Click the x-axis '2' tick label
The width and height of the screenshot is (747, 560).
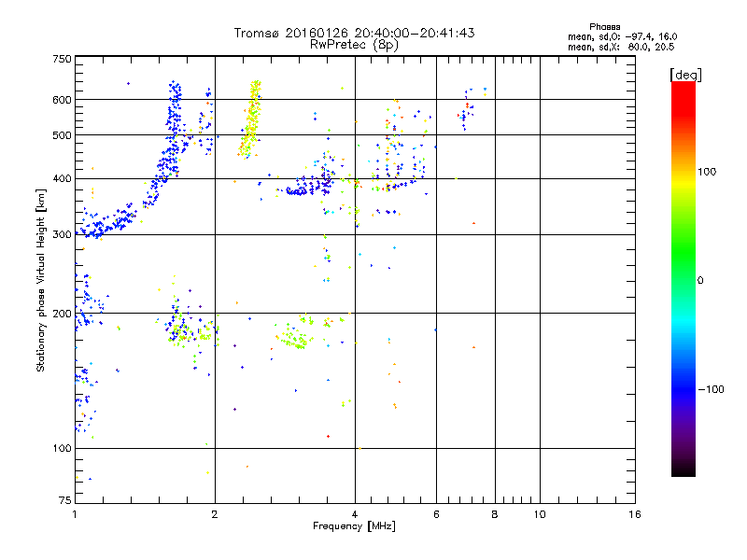[x=215, y=514]
